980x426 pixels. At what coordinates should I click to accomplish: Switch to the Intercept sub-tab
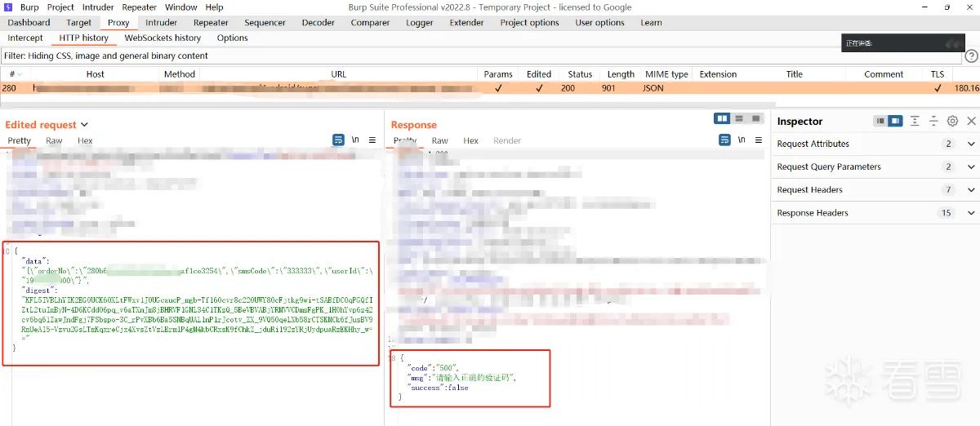(x=25, y=38)
